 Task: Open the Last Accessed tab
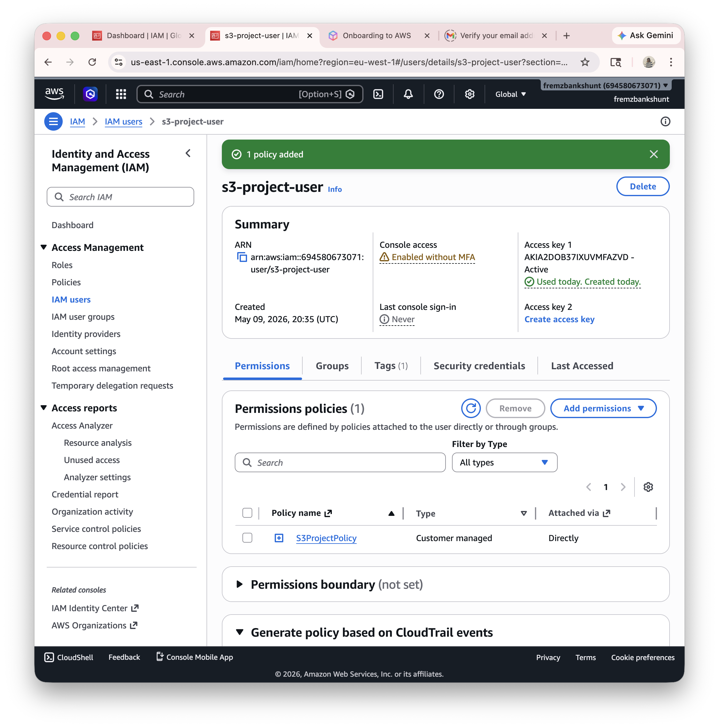tap(582, 366)
